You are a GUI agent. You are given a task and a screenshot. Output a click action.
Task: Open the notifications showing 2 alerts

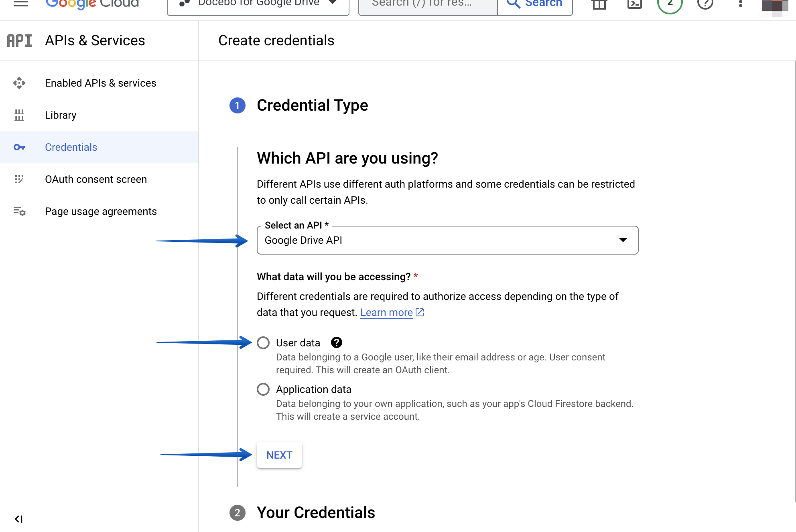tap(670, 4)
